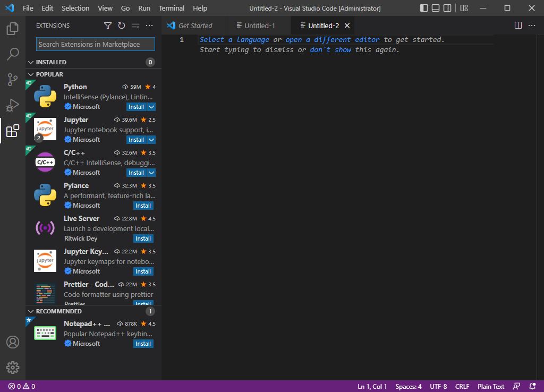This screenshot has width=544, height=392.
Task: Open the Selection menu
Action: (75, 8)
